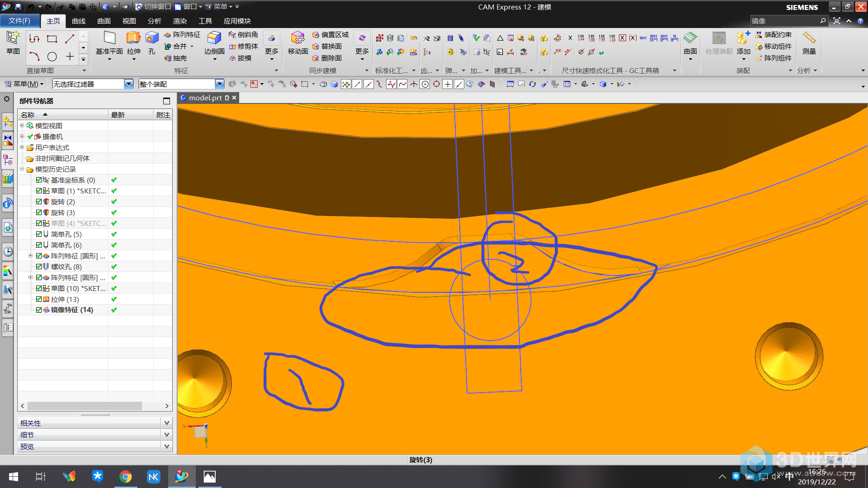Click the 偏置区域 offset region tool
Image resolution: width=868 pixels, height=488 pixels.
pos(330,35)
